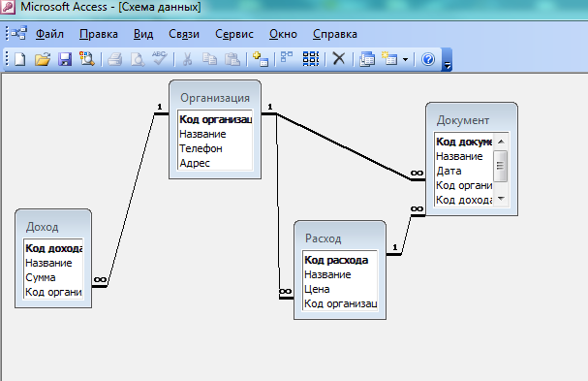Select relationship line from Организация to Доход
Viewport: 588px width, 381px height.
(x=131, y=200)
